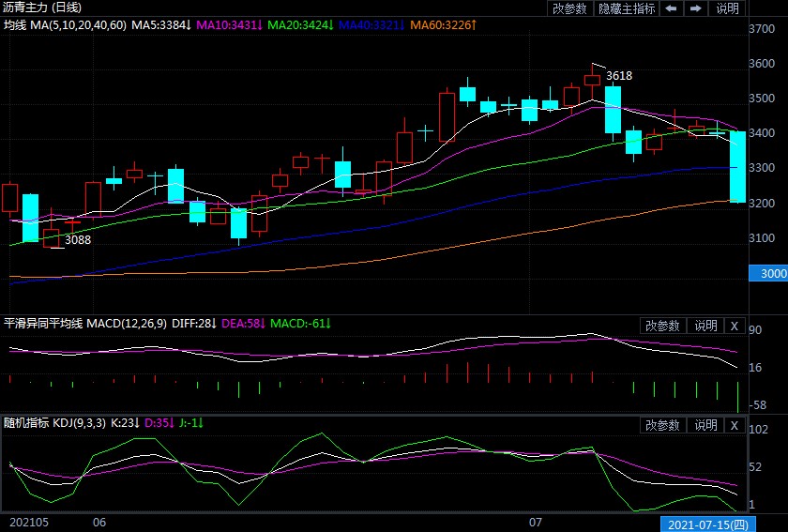This screenshot has height=532, width=788.
Task: Close the KDJ indicator panel
Action: click(735, 425)
